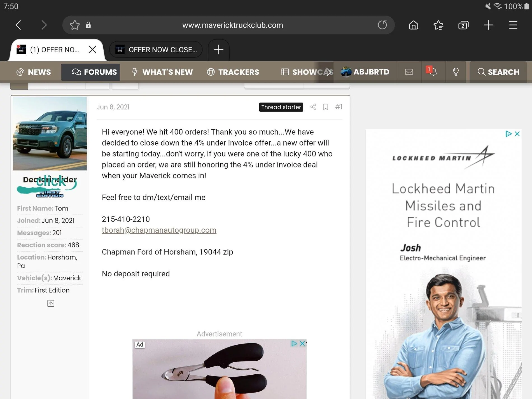Open ABJBRTD account menu
532x399 pixels.
pyautogui.click(x=365, y=72)
